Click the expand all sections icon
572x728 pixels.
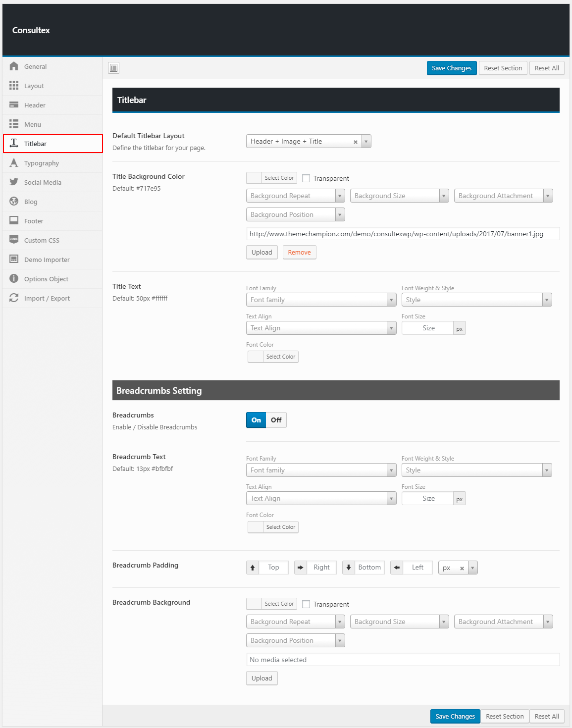tap(114, 68)
